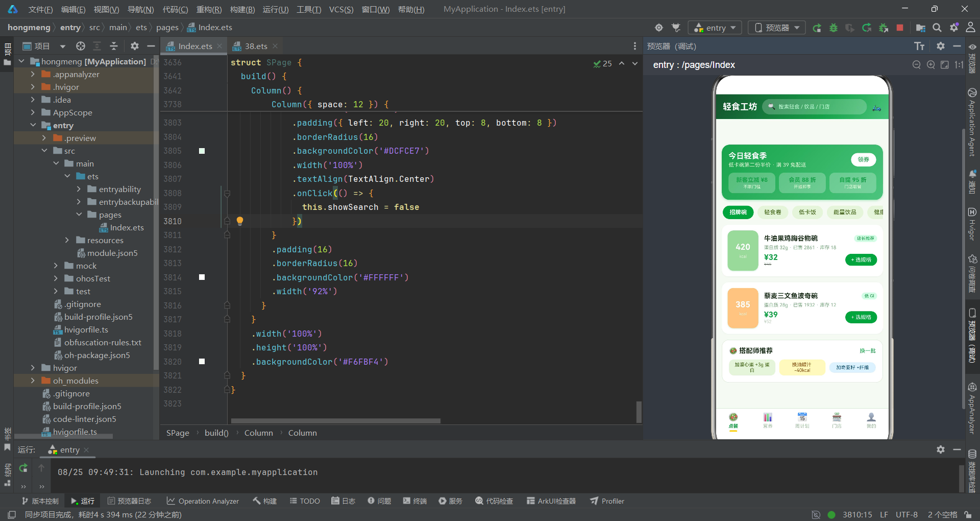Viewport: 980px width, 521px height.
Task: Click the locate file crosshair icon in project panel
Action: coord(81,46)
